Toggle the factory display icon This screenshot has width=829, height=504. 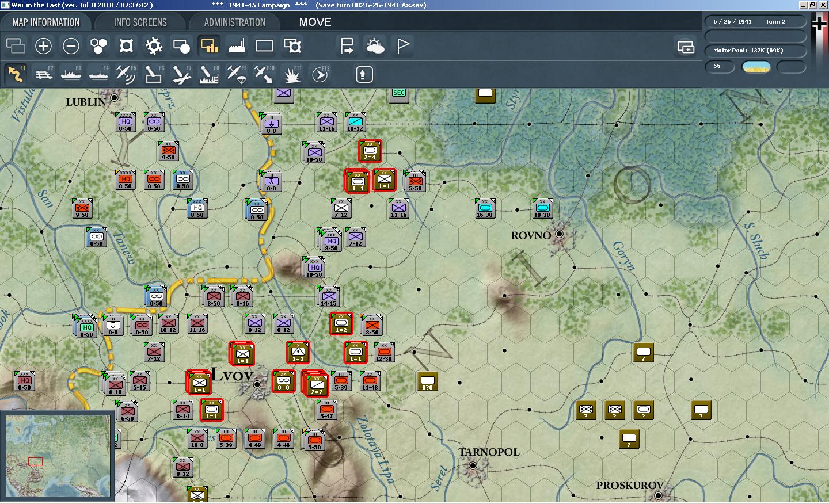(x=237, y=45)
